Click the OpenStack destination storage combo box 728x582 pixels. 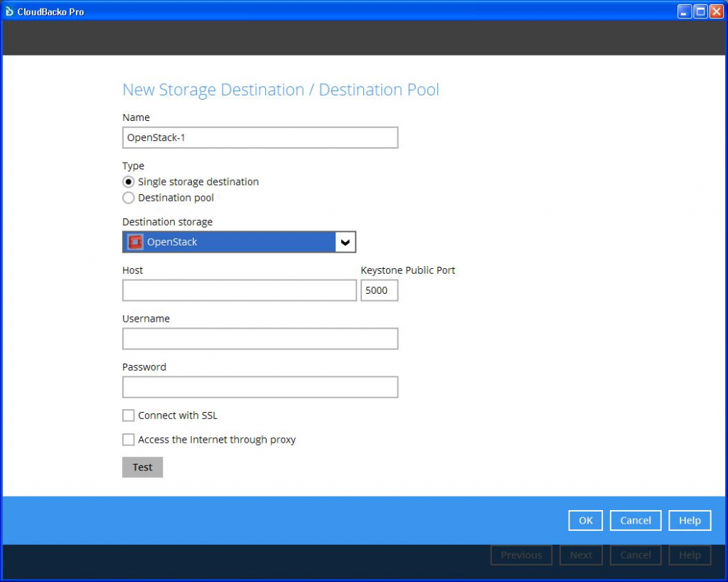239,242
